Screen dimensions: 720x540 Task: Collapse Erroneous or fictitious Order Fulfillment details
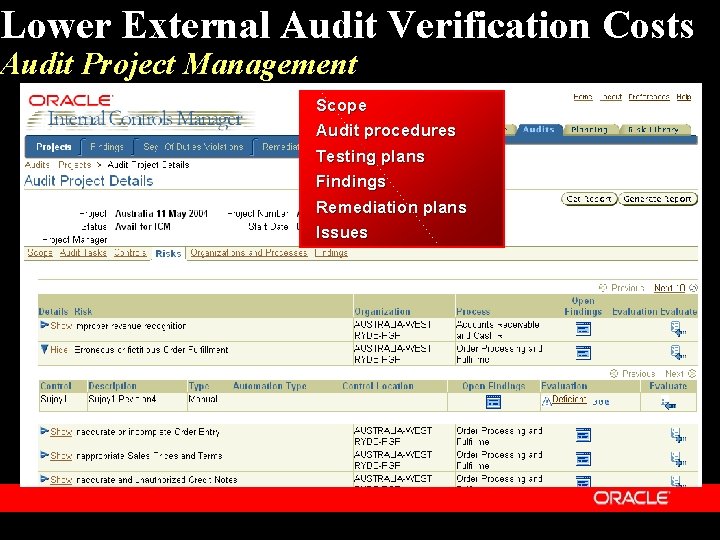[45, 349]
